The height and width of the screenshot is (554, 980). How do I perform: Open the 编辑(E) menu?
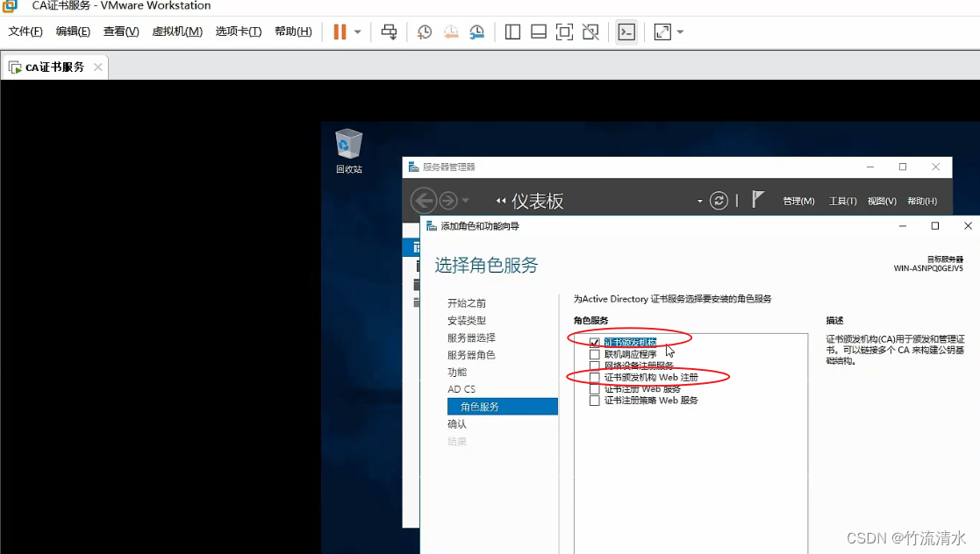73,32
